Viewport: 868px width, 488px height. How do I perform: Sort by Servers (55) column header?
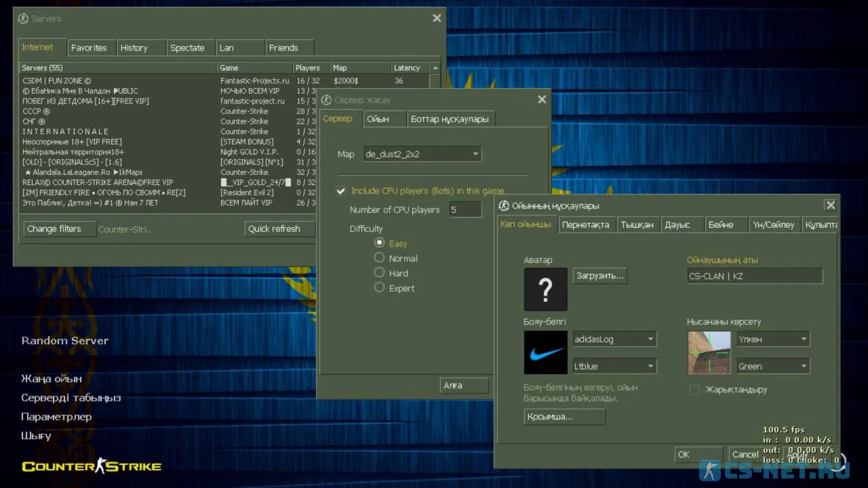pos(118,68)
